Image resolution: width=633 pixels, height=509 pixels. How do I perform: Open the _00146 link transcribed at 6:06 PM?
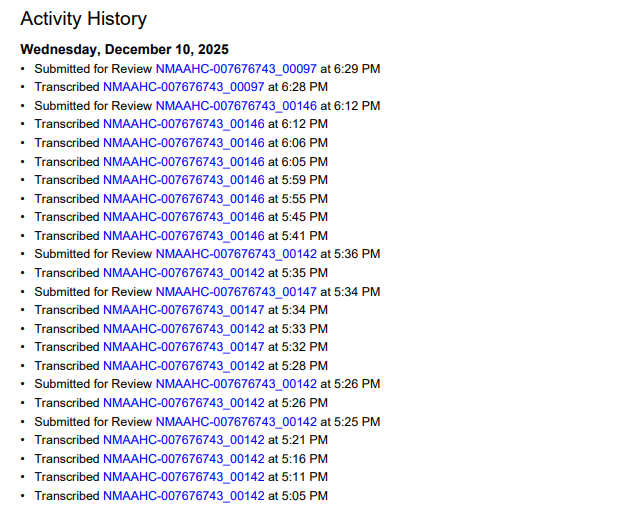click(x=183, y=143)
